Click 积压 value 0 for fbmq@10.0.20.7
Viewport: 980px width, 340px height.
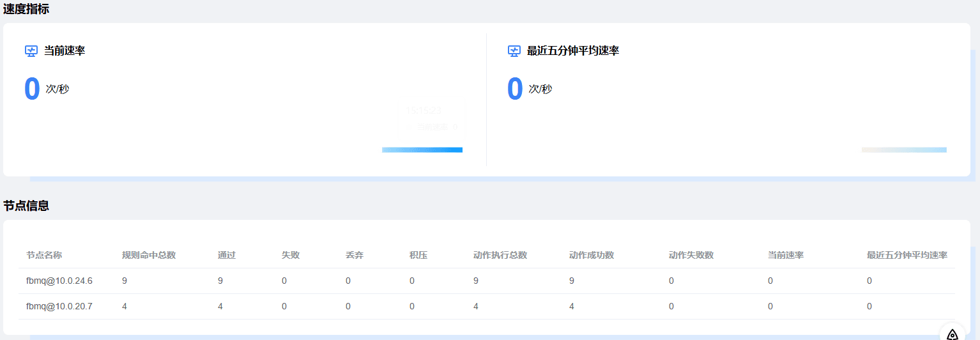pyautogui.click(x=412, y=306)
